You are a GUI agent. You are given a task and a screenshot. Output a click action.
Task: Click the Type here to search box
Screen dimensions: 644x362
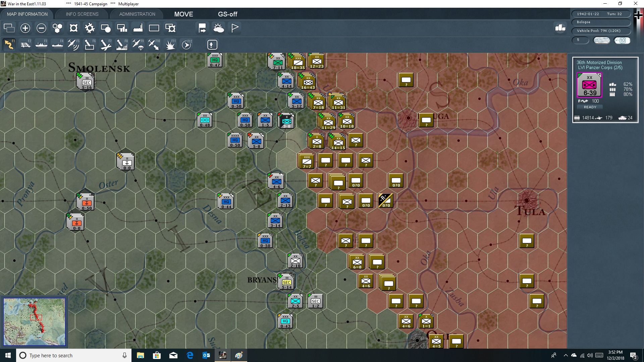click(74, 355)
